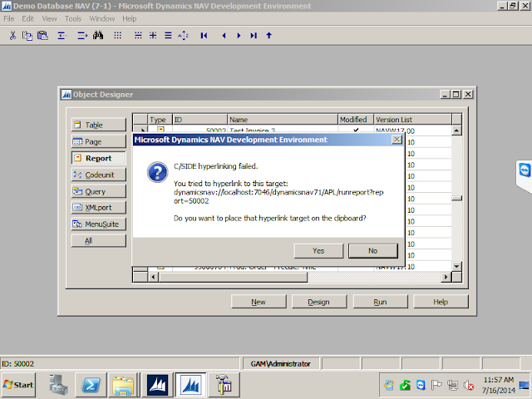The width and height of the screenshot is (532, 399).
Task: Click the Design button
Action: click(x=319, y=302)
